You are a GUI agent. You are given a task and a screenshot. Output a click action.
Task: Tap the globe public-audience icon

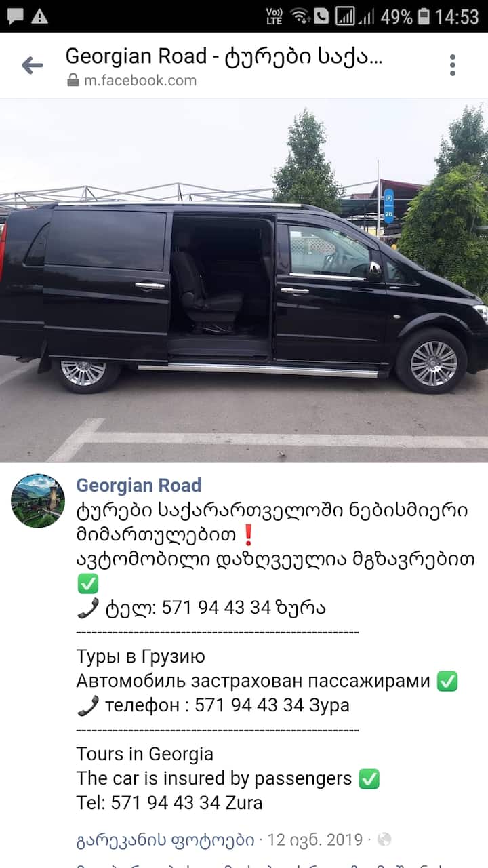[x=384, y=840]
